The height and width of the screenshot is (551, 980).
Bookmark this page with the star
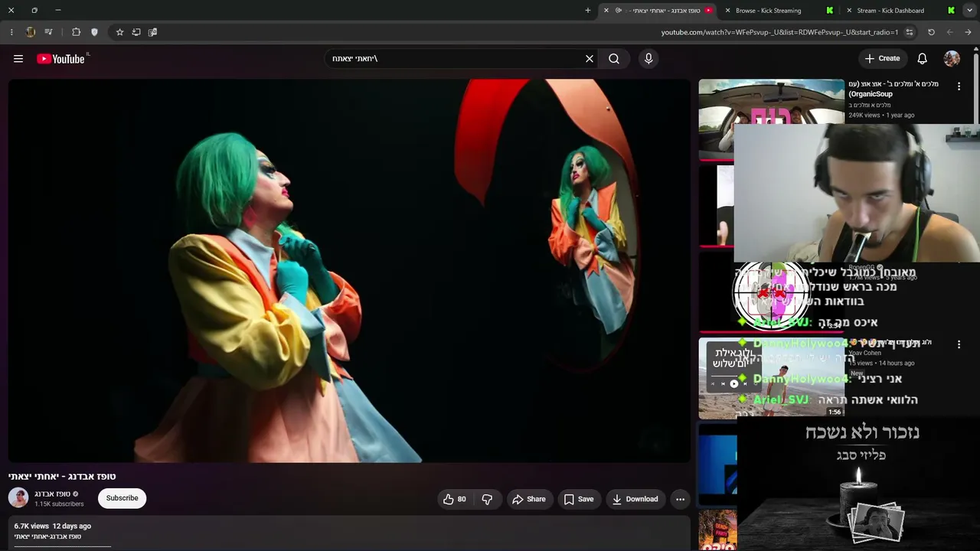[x=119, y=32]
